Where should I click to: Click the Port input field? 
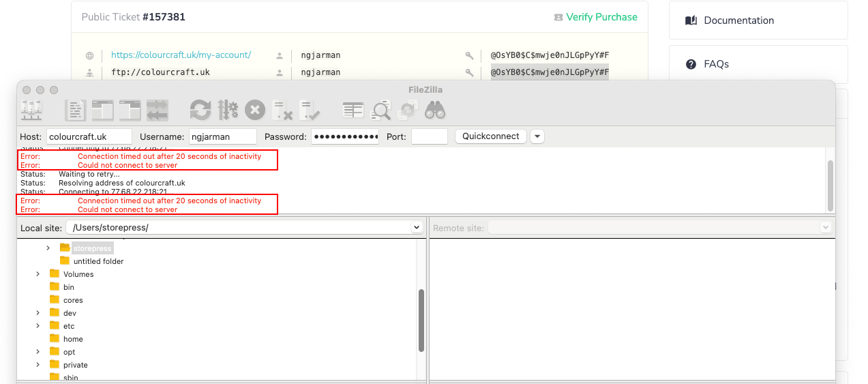click(430, 136)
